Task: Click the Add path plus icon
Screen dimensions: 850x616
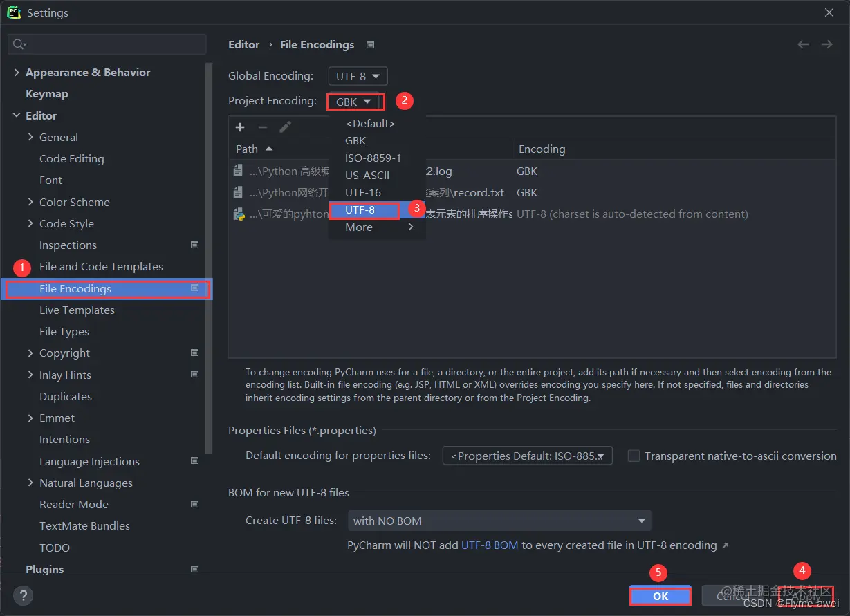Action: pos(240,127)
